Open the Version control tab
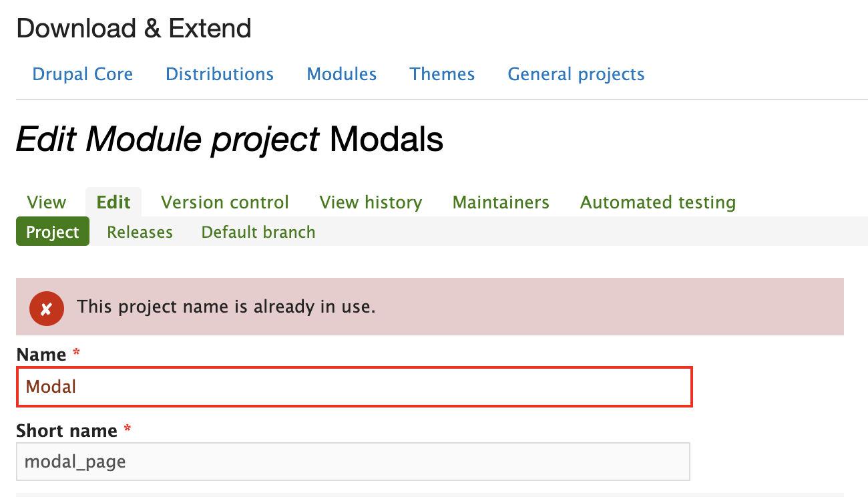The height and width of the screenshot is (497, 868). [x=224, y=202]
